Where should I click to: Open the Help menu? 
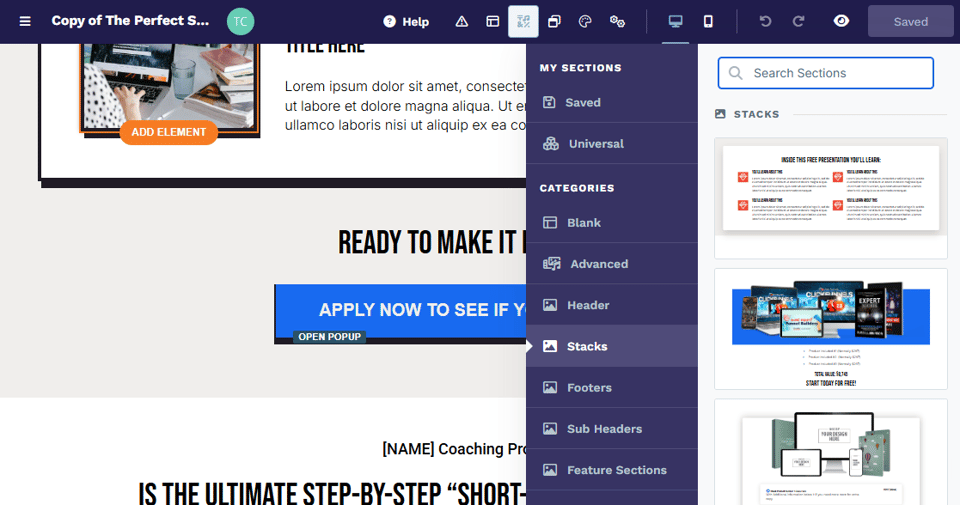[x=406, y=21]
